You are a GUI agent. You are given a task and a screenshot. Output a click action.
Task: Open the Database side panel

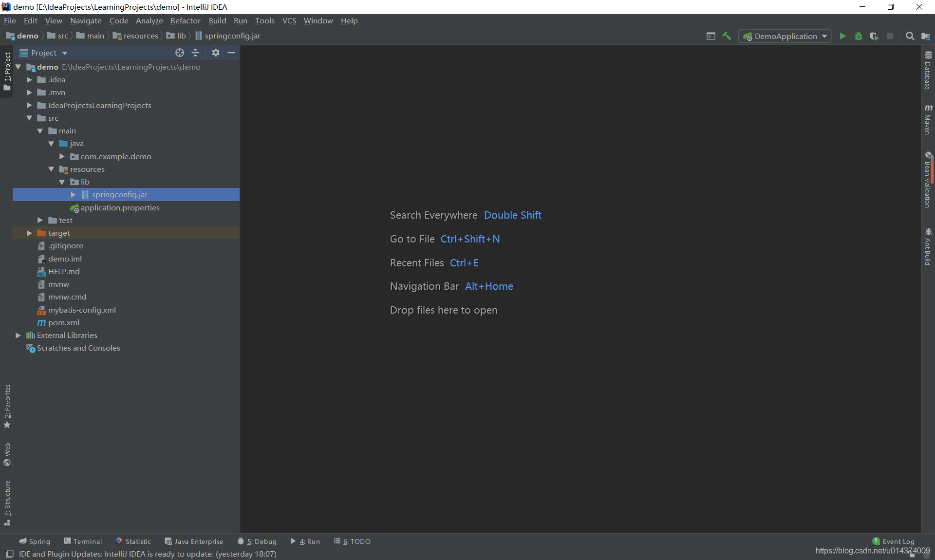[928, 70]
